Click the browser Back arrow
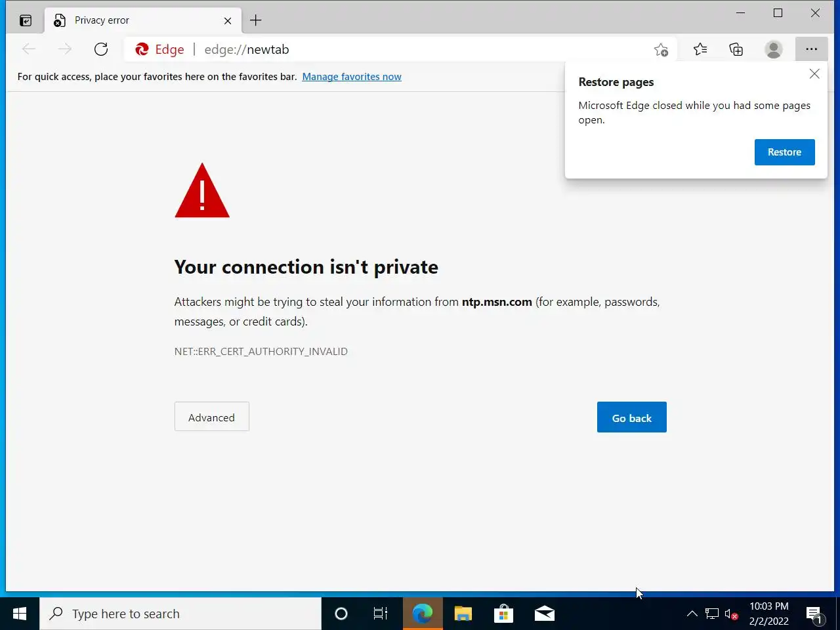Viewport: 840px width, 630px height. point(29,49)
